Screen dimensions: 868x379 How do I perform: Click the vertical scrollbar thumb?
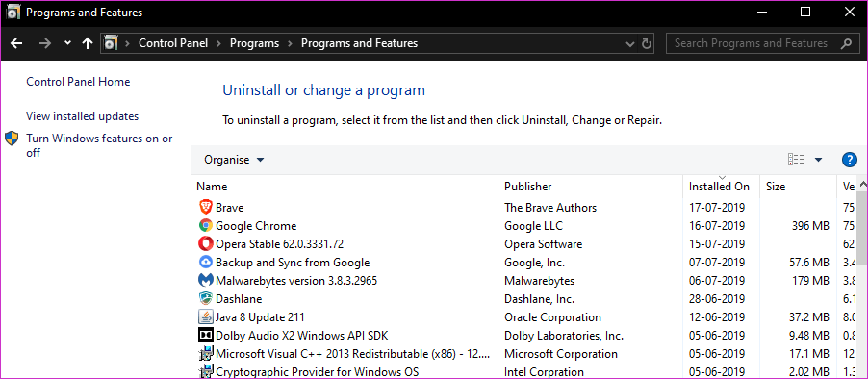862,228
